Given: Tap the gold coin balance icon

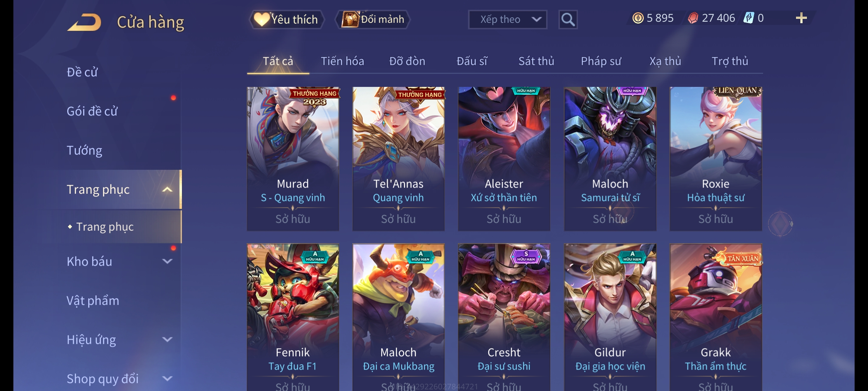Looking at the screenshot, I should (x=638, y=18).
